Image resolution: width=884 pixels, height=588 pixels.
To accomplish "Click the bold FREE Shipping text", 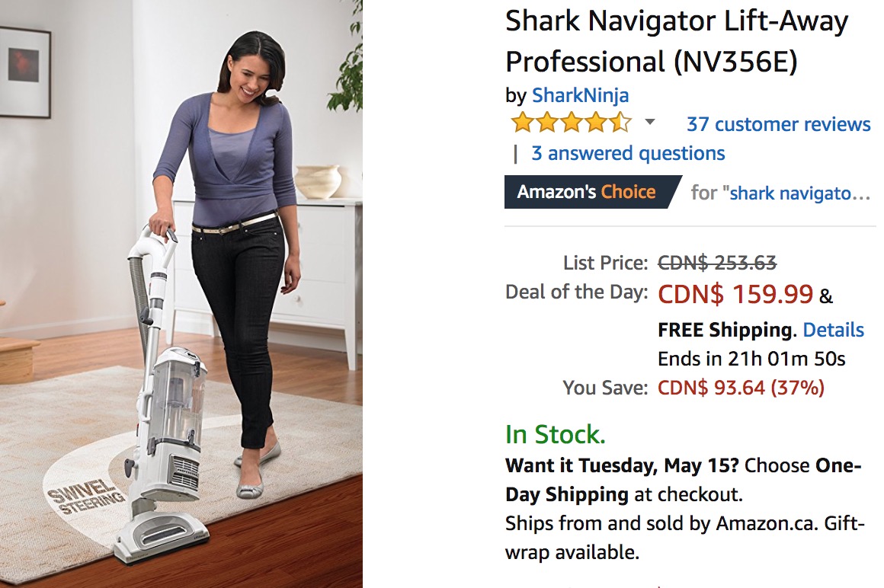I will point(724,330).
